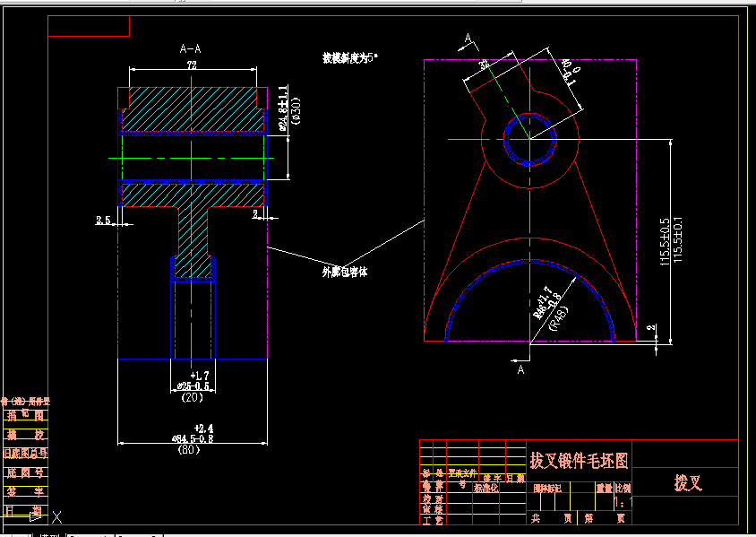Select the 拔模斜度为5° note text

point(350,58)
